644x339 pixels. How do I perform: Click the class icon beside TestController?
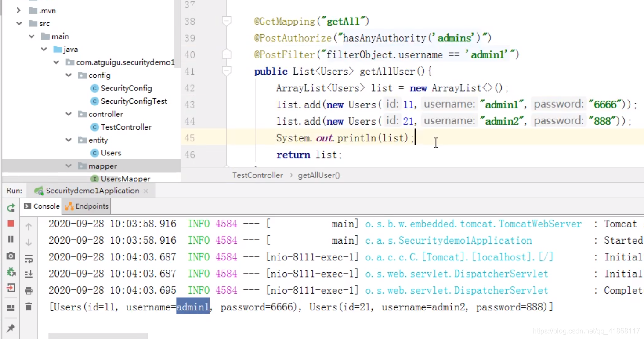point(94,127)
